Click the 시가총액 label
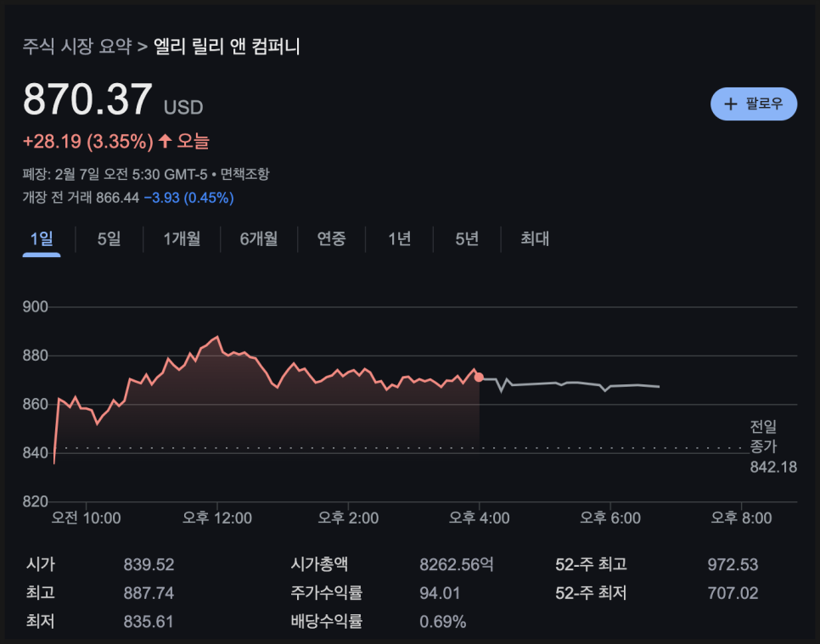The image size is (820, 644). tap(319, 564)
